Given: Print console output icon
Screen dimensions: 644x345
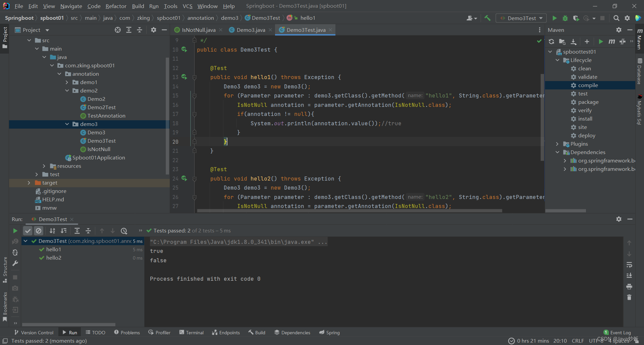Looking at the screenshot, I should 629,287.
